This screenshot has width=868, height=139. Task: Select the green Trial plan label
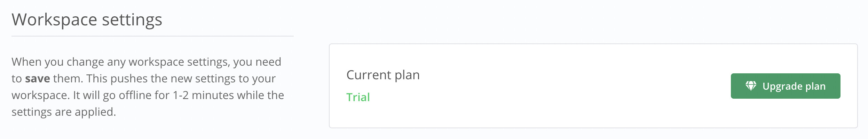pyautogui.click(x=358, y=97)
